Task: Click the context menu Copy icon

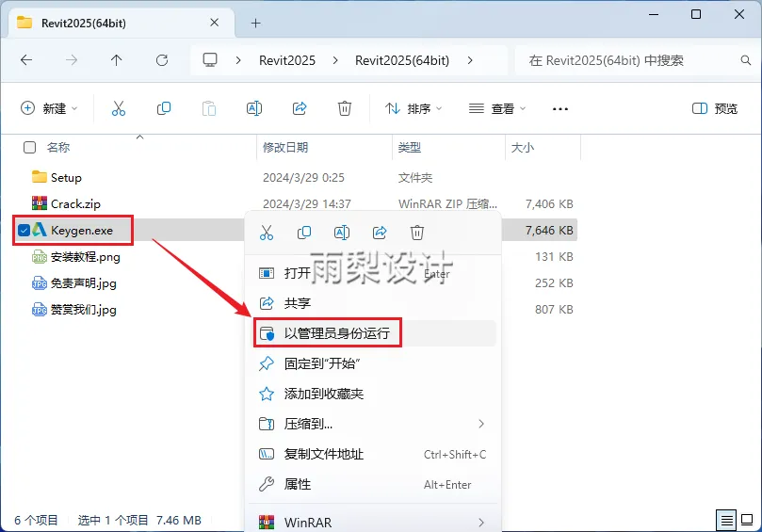Action: (304, 233)
